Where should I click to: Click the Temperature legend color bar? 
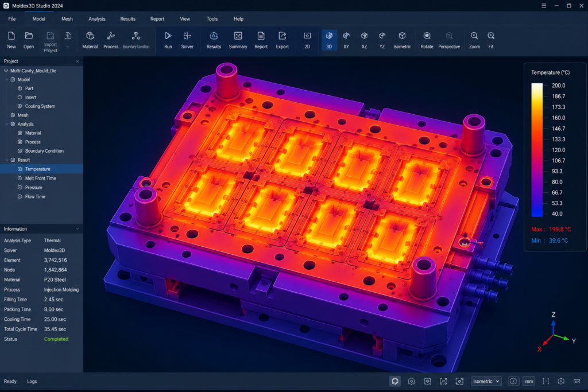click(537, 150)
